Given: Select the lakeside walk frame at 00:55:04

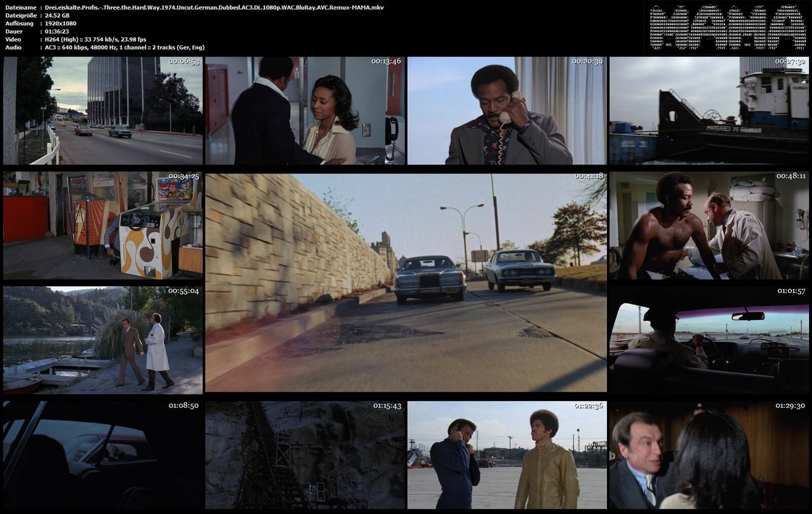Looking at the screenshot, I should (x=103, y=340).
